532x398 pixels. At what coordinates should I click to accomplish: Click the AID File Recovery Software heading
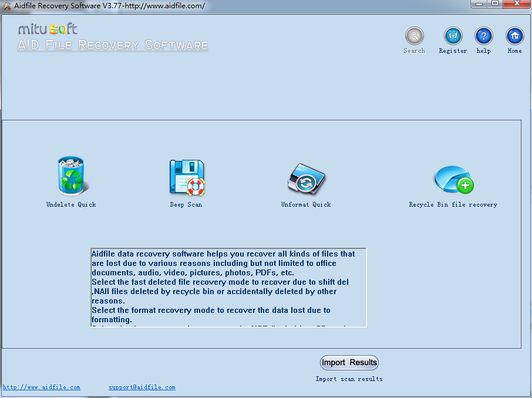112,45
